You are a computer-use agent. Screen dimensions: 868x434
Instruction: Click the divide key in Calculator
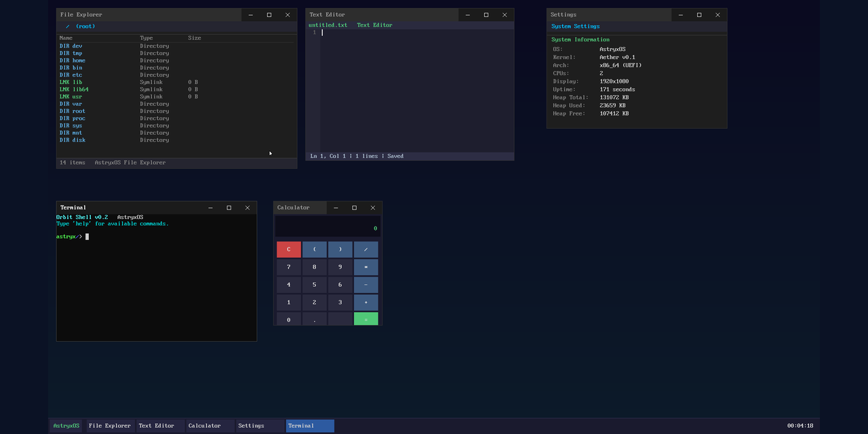(366, 250)
